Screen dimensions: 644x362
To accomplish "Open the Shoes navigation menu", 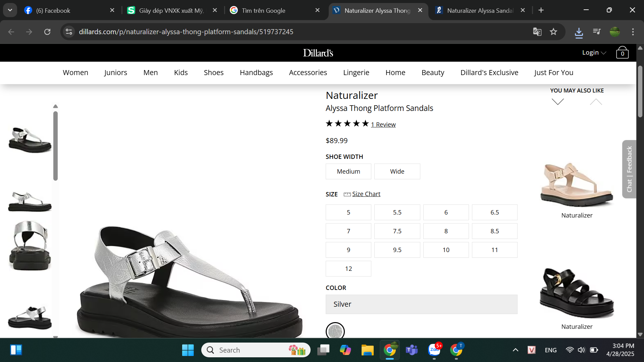I will [x=213, y=73].
